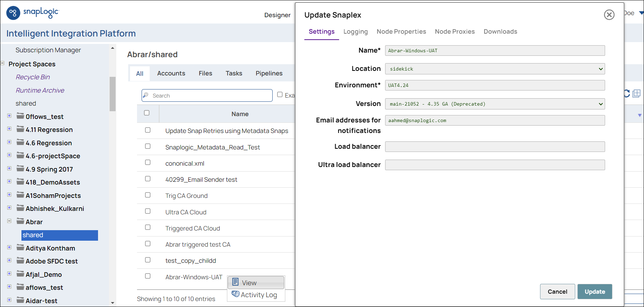
Task: Open Activity Log from context menu
Action: tap(259, 295)
